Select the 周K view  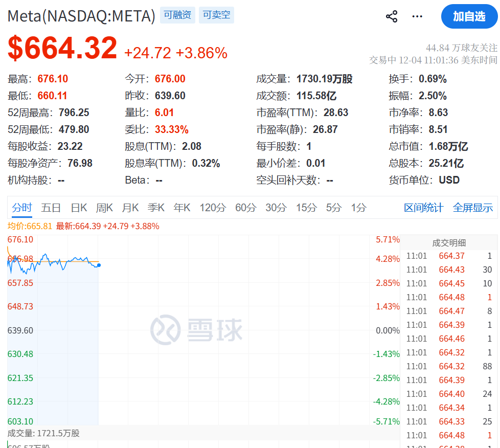pos(104,208)
